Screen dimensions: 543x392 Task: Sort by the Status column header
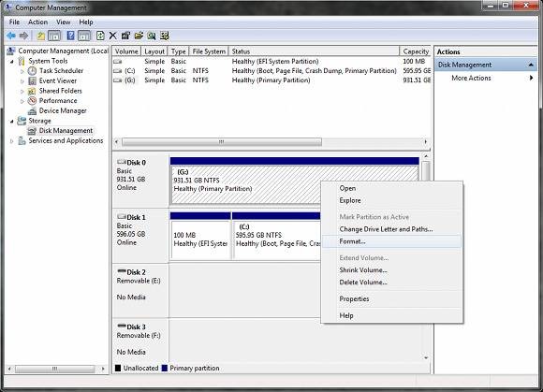pyautogui.click(x=314, y=51)
